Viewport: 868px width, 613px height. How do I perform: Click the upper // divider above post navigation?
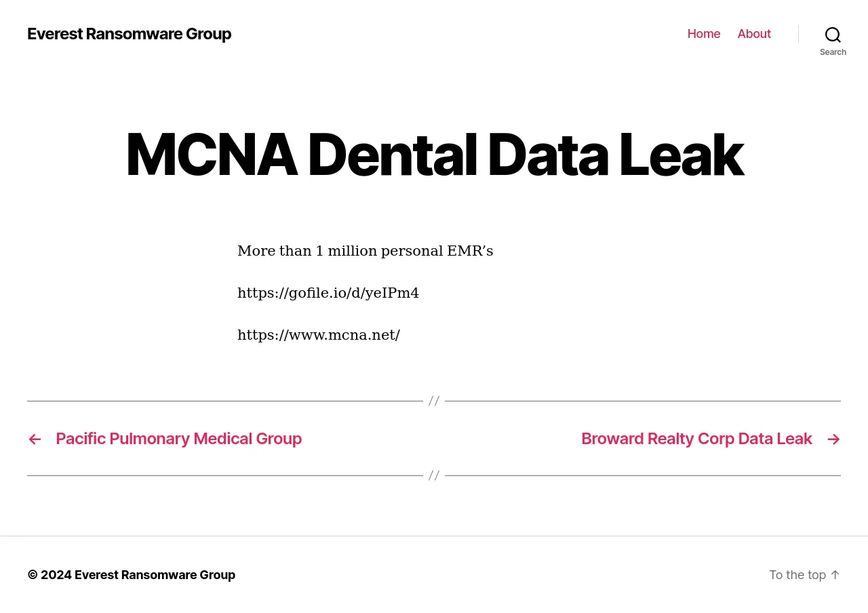(434, 401)
